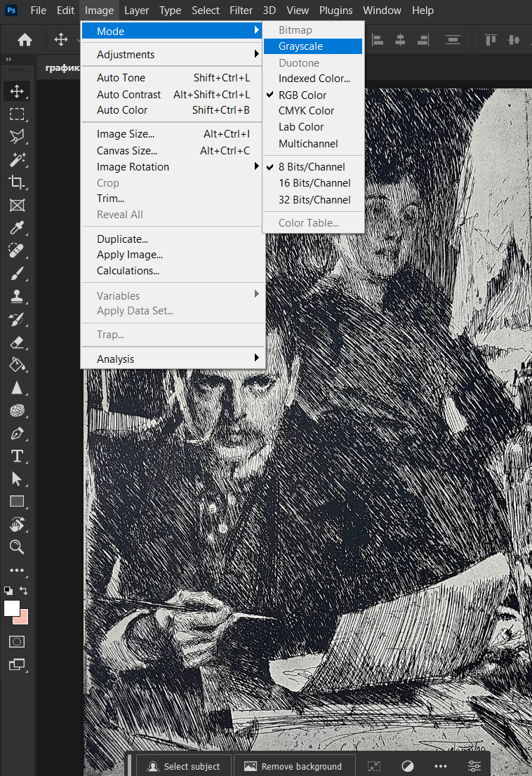Viewport: 532px width, 776px height.
Task: Click the Select subject button
Action: click(x=184, y=766)
